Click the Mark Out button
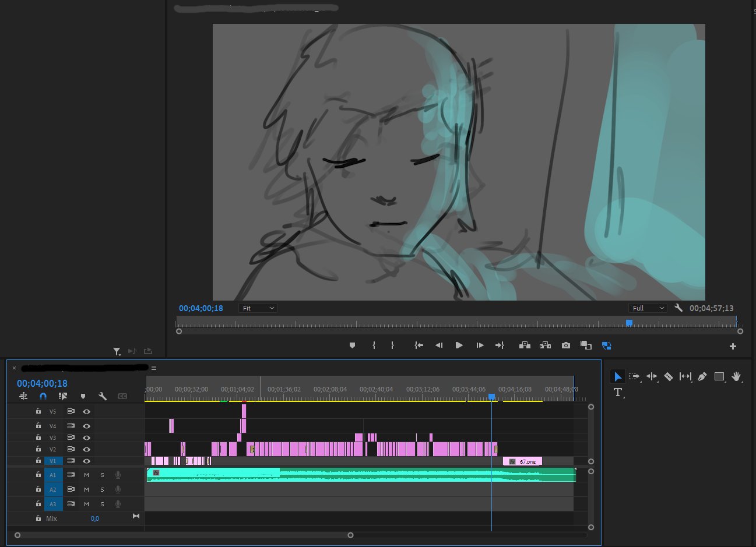 click(x=392, y=345)
